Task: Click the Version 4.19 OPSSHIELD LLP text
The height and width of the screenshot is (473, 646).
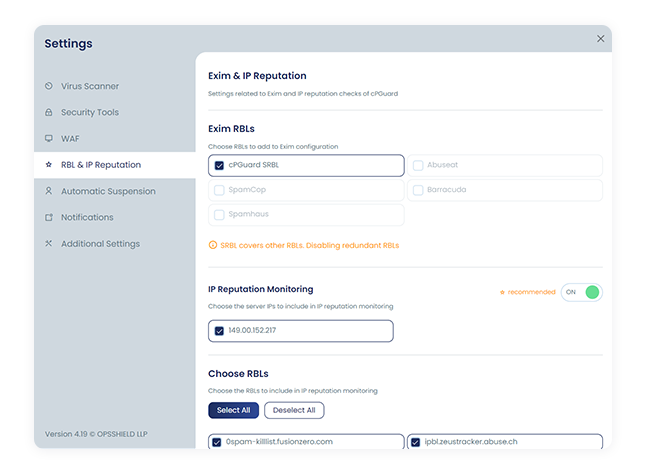Action: tap(96, 434)
